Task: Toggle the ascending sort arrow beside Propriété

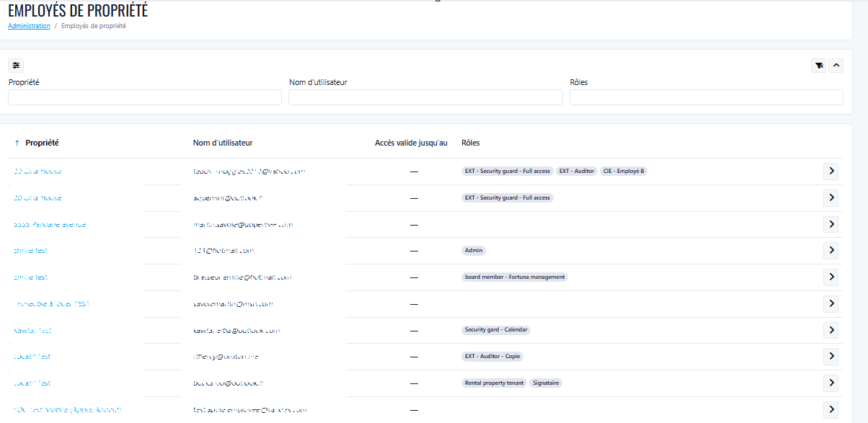Action: coord(17,143)
